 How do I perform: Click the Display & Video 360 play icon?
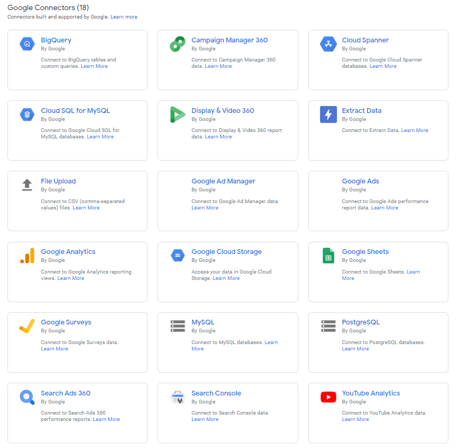tap(178, 115)
